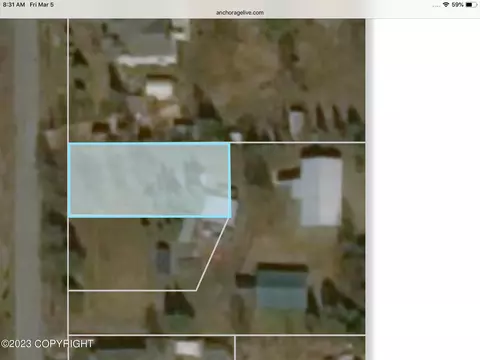Tap the battery status icon
480x360 pixels.
pyautogui.click(x=471, y=5)
